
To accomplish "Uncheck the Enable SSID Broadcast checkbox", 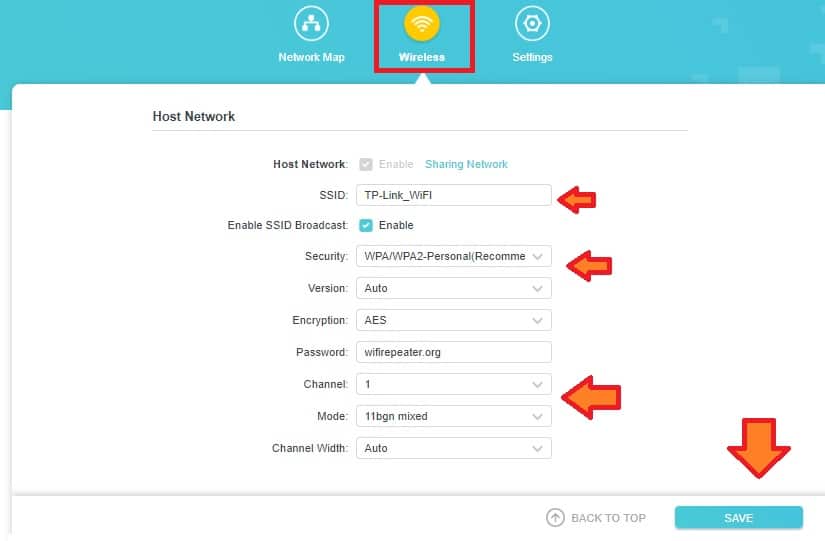I will 366,225.
